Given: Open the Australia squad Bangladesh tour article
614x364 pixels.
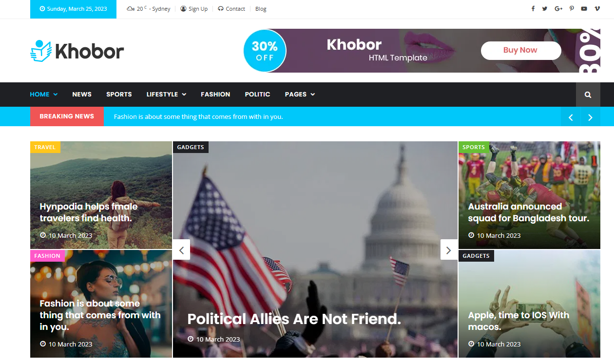Looking at the screenshot, I should point(529,212).
